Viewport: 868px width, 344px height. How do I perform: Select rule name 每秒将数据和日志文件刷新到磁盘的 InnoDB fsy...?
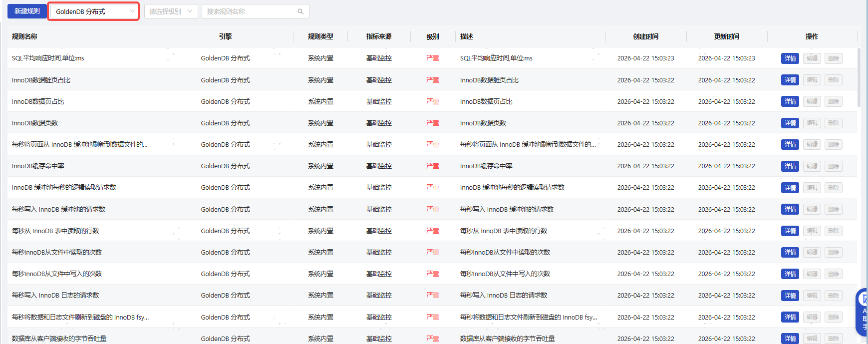pyautogui.click(x=80, y=317)
